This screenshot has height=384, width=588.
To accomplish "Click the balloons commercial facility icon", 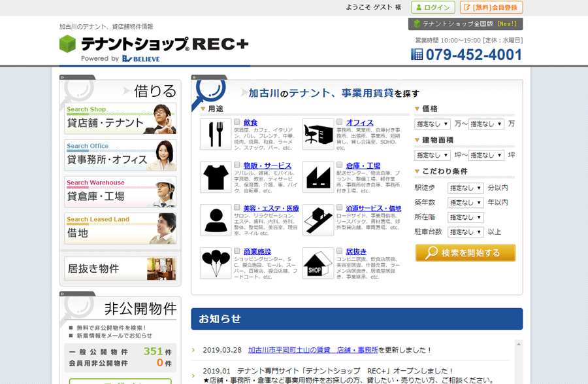I will pos(216,263).
